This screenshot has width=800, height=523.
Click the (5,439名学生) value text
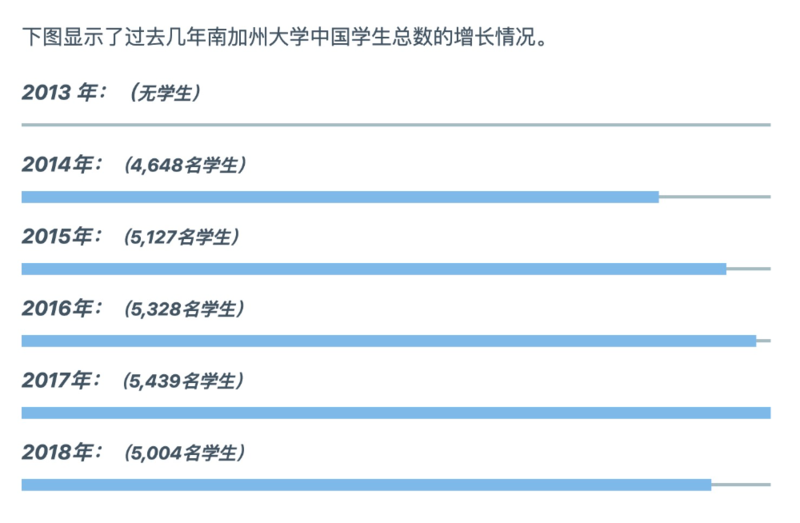point(183,381)
